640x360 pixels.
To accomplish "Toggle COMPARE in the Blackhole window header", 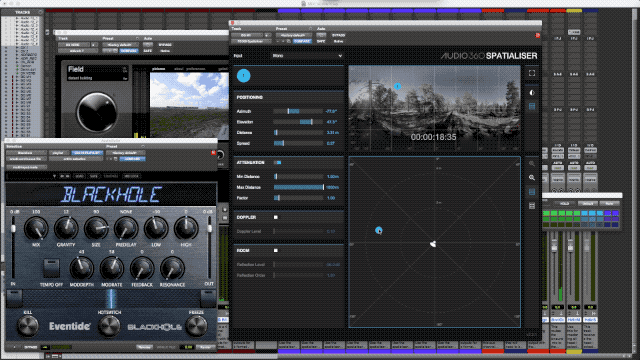I will pyautogui.click(x=133, y=159).
